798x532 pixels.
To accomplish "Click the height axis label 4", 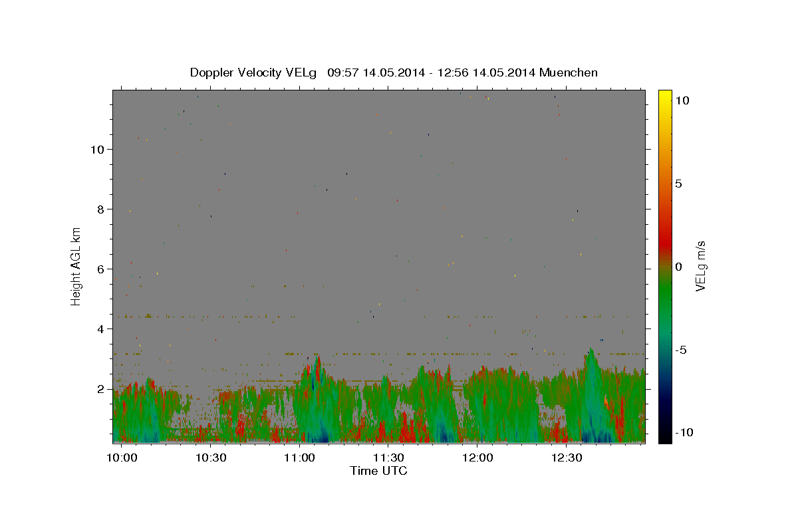I will coord(101,329).
